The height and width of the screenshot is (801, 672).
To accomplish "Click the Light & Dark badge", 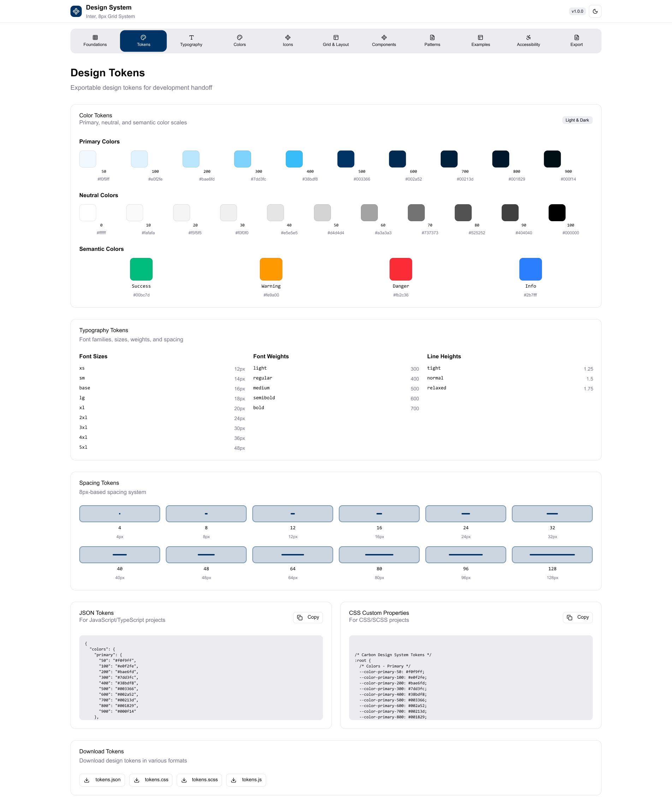I will 577,120.
